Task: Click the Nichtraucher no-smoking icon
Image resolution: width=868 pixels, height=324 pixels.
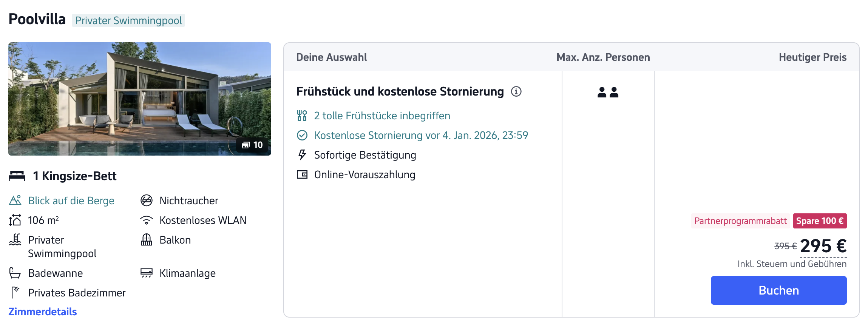Action: pos(147,201)
